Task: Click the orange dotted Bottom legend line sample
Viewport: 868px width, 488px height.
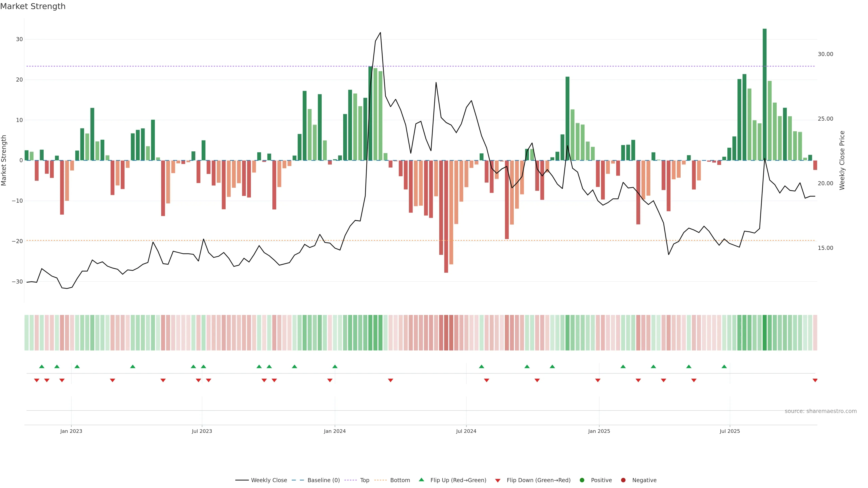Action: [380, 480]
